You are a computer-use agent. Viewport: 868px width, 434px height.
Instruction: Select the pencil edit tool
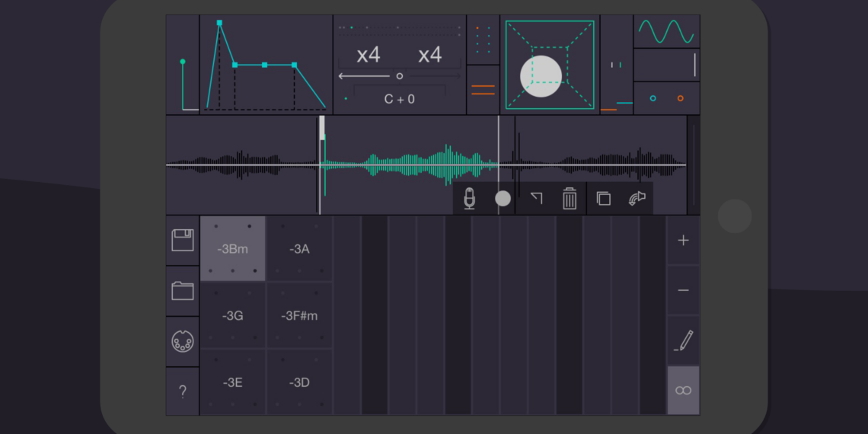click(683, 340)
